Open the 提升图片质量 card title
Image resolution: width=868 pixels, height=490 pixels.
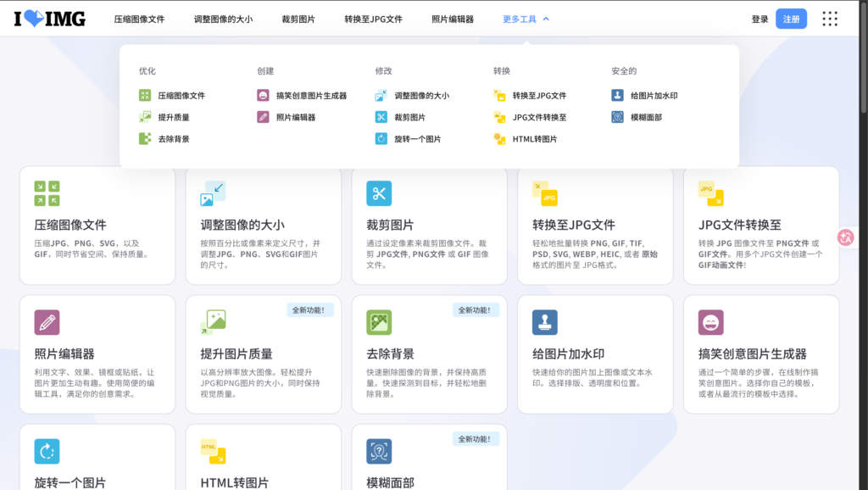(x=236, y=354)
